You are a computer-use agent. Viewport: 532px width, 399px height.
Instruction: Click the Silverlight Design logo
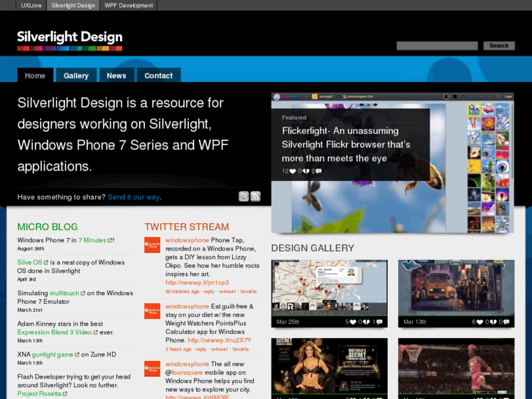click(70, 40)
